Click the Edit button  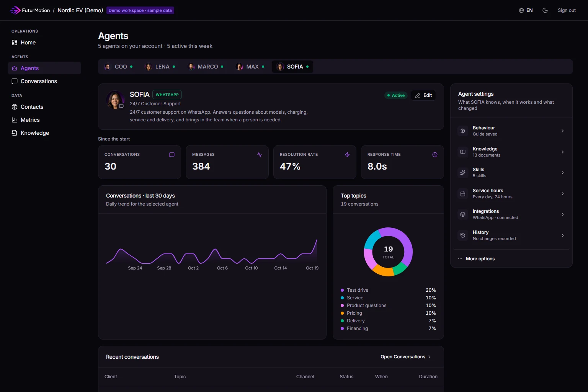(423, 95)
